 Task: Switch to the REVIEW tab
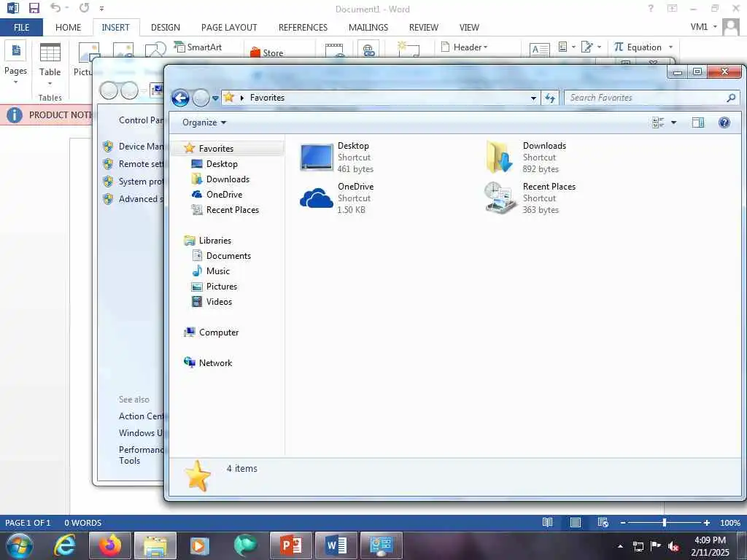(x=424, y=27)
